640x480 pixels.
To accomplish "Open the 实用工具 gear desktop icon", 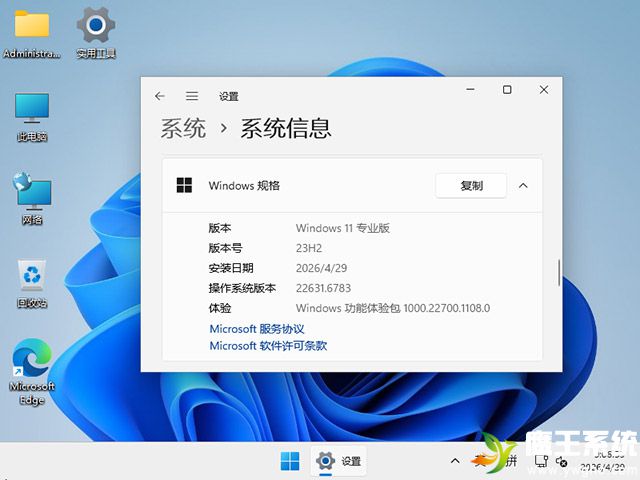I will 96,35.
